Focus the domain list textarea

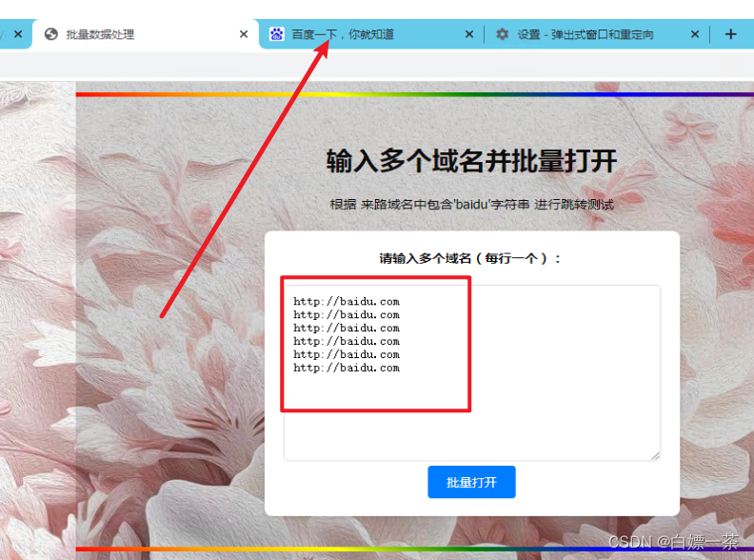[472, 372]
